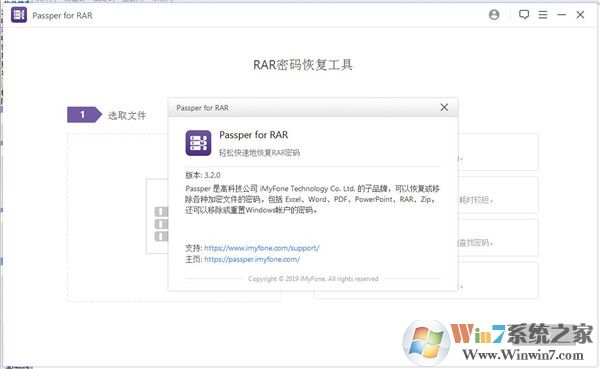
Task: Open the feedback chat icon
Action: coord(524,15)
